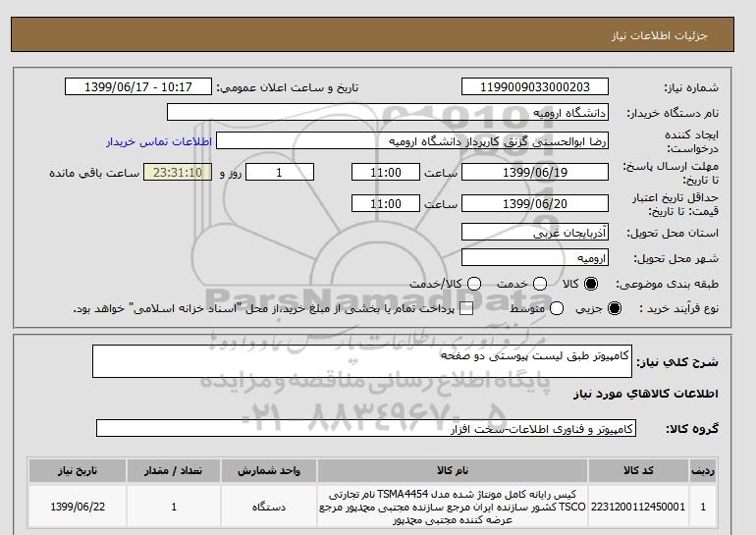Click the گروه کالا field
Viewport: 756px width, 535px height.
pyautogui.click(x=366, y=428)
